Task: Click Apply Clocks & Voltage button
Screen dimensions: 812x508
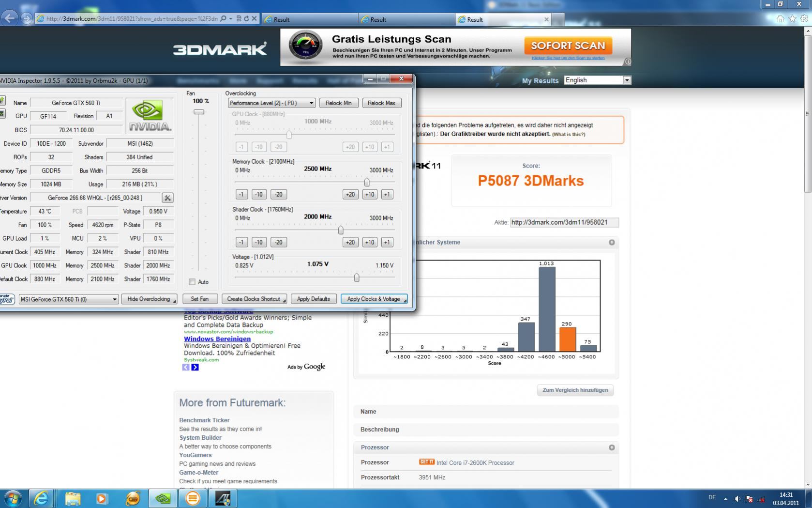Action: coord(374,299)
